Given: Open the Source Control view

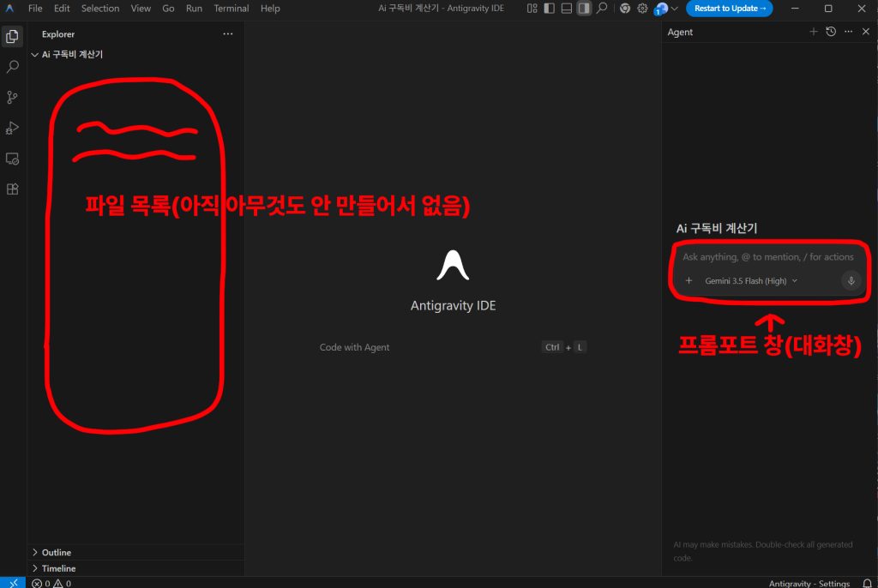Looking at the screenshot, I should (12, 98).
